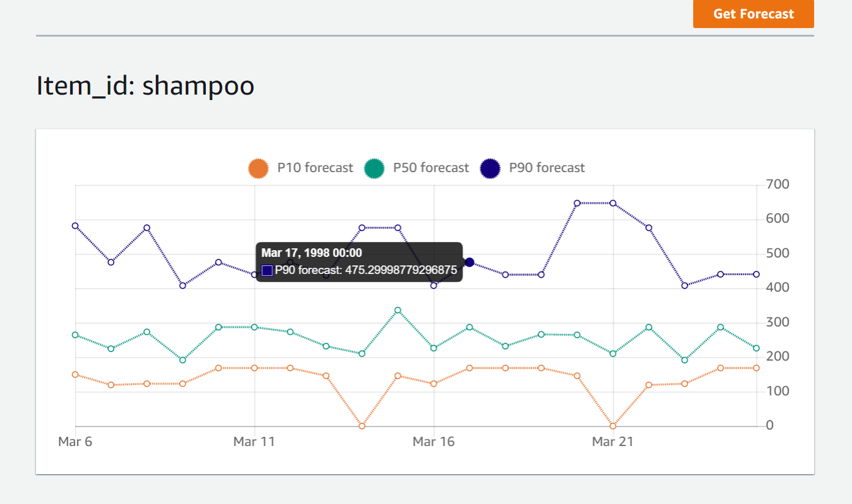Click the P90 data point on Mar 6
This screenshot has width=852, height=504.
click(75, 226)
